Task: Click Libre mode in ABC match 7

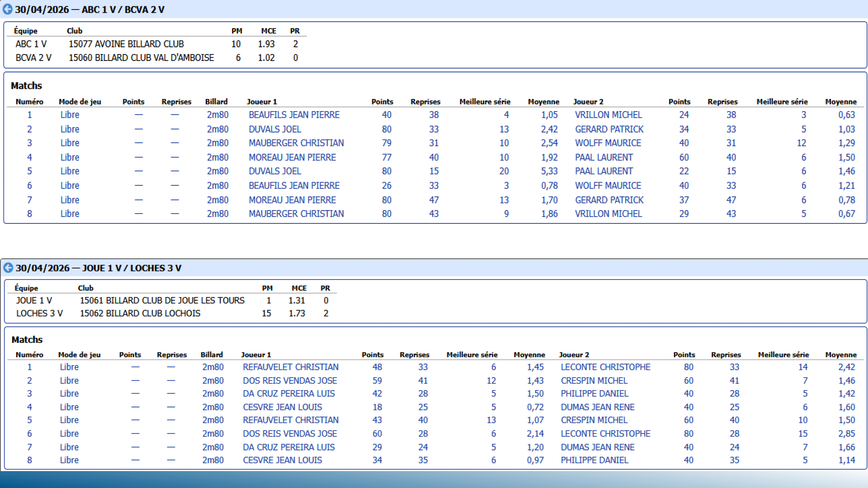Action: pos(70,200)
